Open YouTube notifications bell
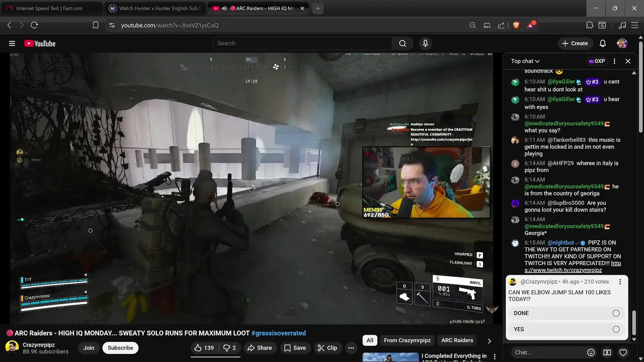 point(602,44)
